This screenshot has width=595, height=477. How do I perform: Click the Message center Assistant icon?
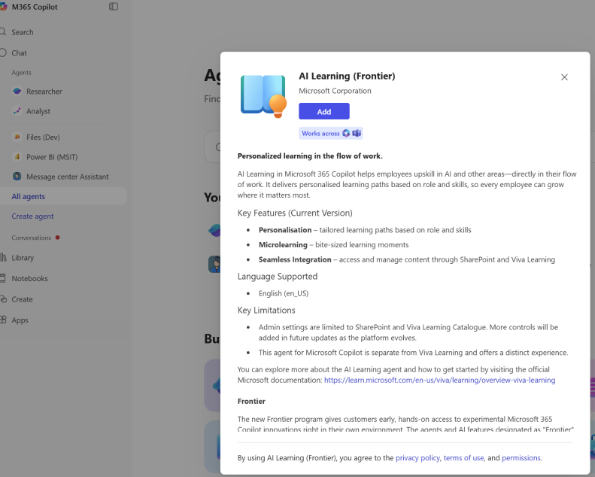point(17,176)
